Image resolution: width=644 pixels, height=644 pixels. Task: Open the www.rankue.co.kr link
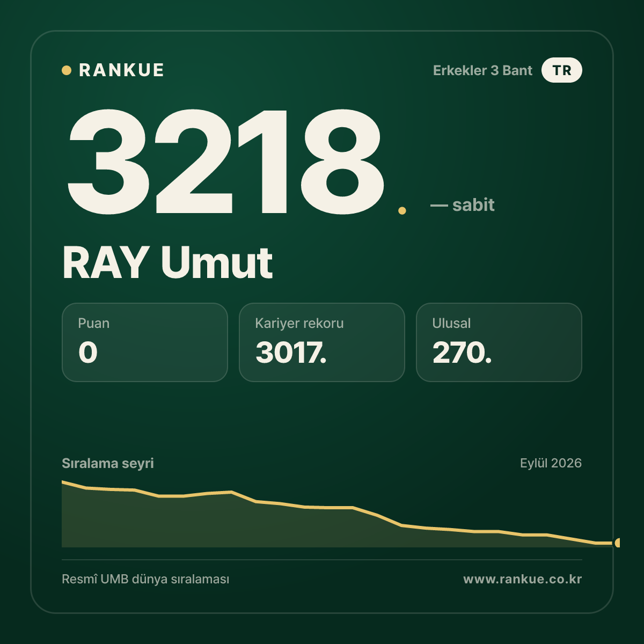(x=523, y=580)
